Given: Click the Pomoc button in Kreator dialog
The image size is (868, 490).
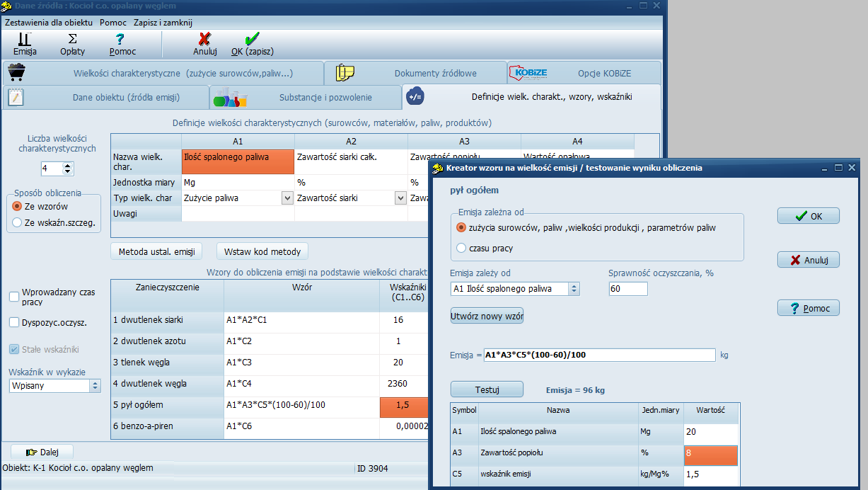Looking at the screenshot, I should tap(809, 308).
